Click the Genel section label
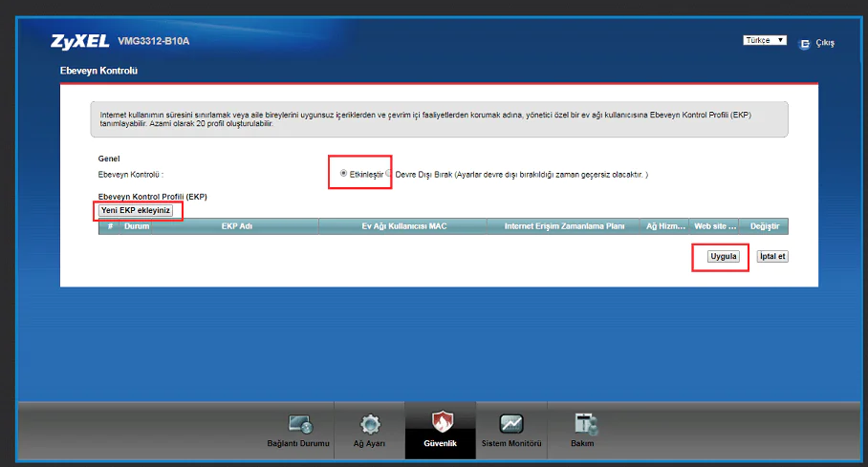The width and height of the screenshot is (868, 467). tap(109, 159)
